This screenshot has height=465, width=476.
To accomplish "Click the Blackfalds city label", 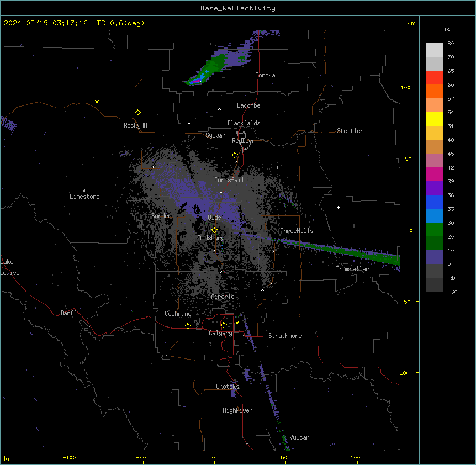I will pyautogui.click(x=244, y=123).
